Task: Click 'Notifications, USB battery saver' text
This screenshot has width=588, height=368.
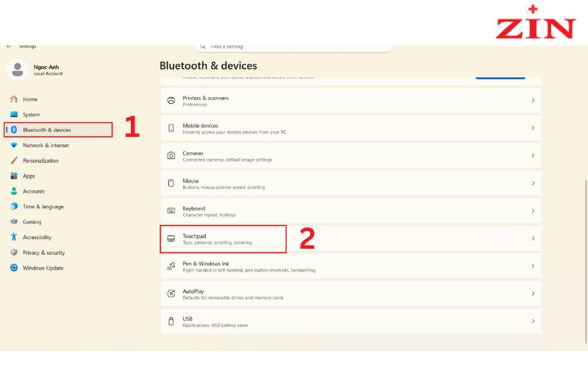Action: 215,325
